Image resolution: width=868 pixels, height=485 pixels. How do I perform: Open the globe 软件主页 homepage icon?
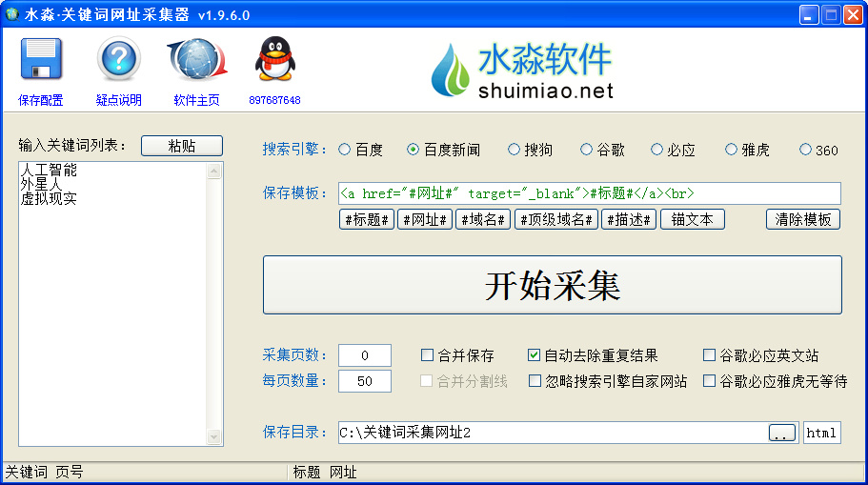197,59
